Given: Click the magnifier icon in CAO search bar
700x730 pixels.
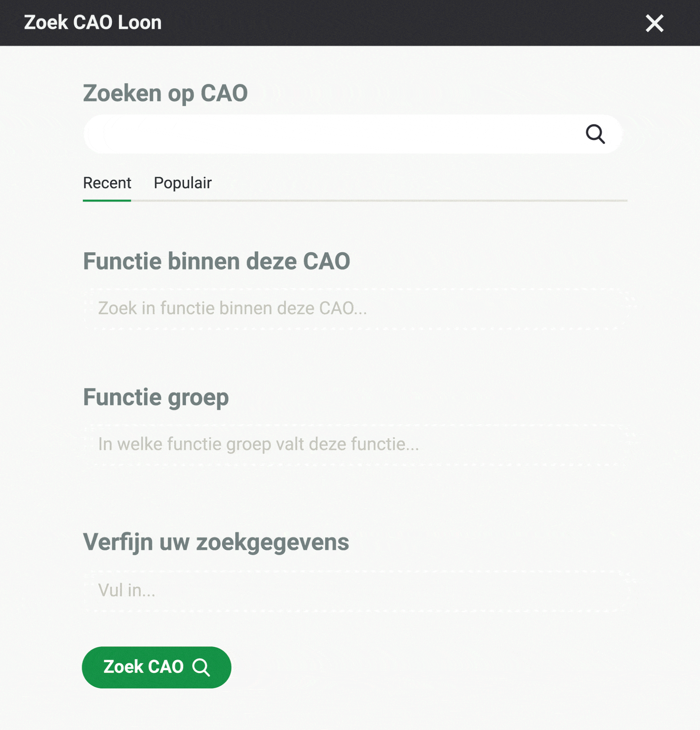Looking at the screenshot, I should 595,134.
